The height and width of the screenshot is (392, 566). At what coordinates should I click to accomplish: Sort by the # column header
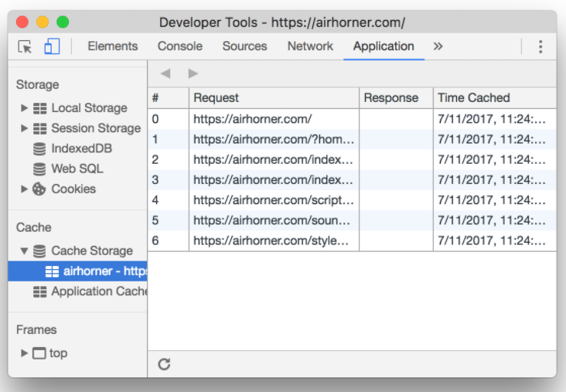[x=169, y=98]
